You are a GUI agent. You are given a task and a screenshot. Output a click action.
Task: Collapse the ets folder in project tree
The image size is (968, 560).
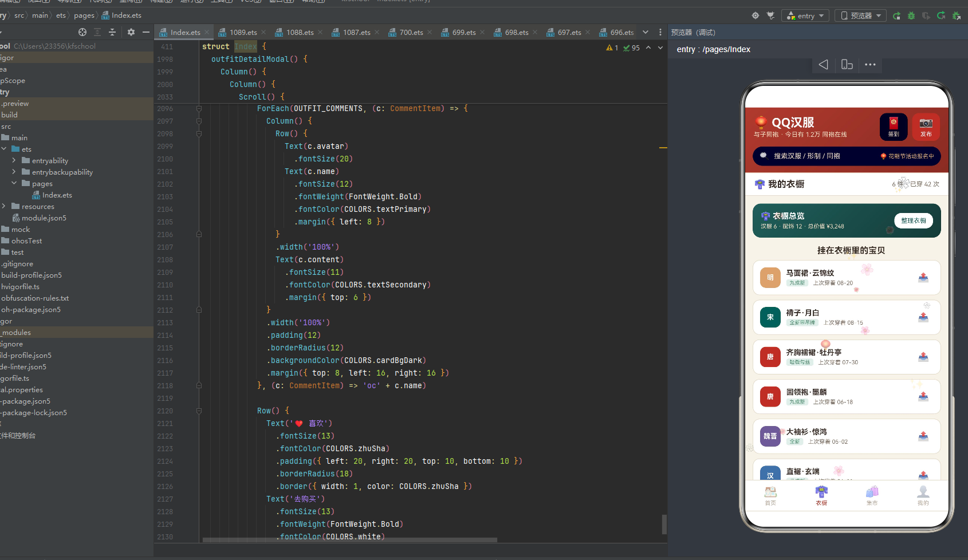(4, 149)
